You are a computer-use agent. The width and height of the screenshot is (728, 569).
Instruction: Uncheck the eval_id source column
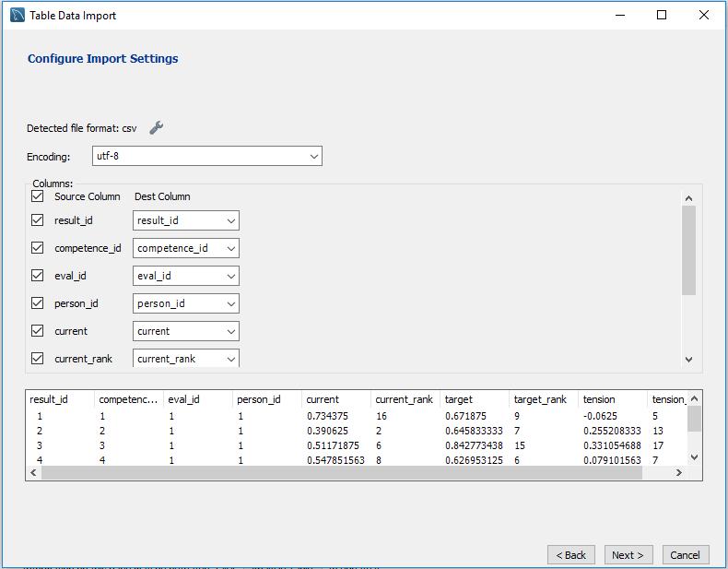(37, 276)
